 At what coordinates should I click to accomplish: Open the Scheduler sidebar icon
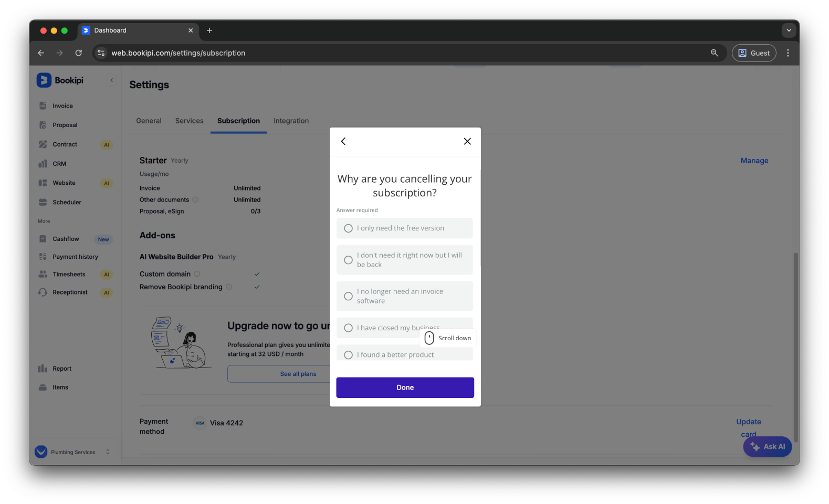coord(43,202)
